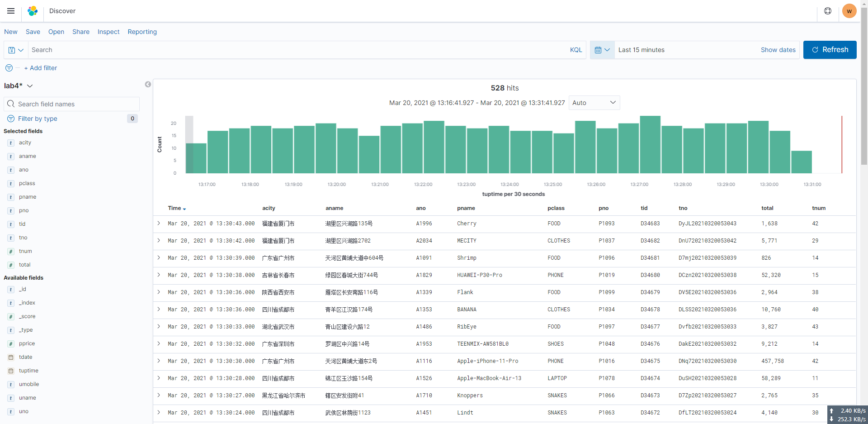The width and height of the screenshot is (868, 424).
Task: Click the Refresh button
Action: [830, 50]
